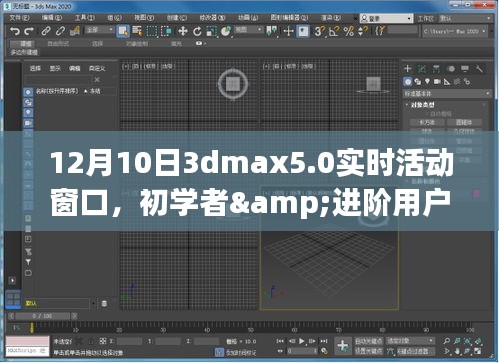Open the Standard Primitives category dropdown
Image resolution: width=499 pixels, height=363 pixels.
tap(447, 94)
